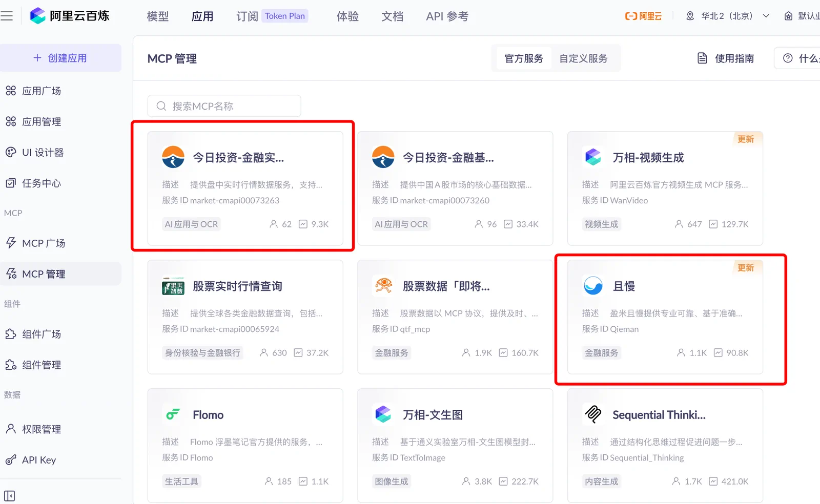Open the 文档 top navigation tab
This screenshot has height=504, width=820.
393,16
